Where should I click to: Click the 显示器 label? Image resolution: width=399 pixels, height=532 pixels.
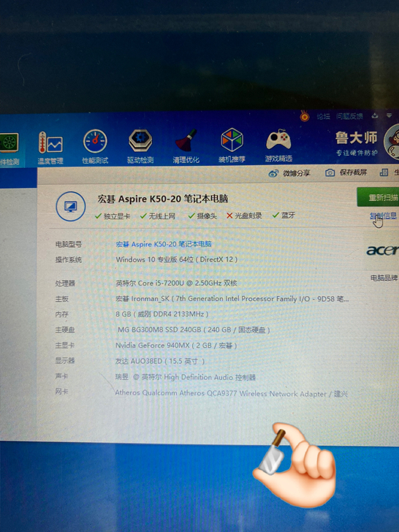tap(65, 360)
